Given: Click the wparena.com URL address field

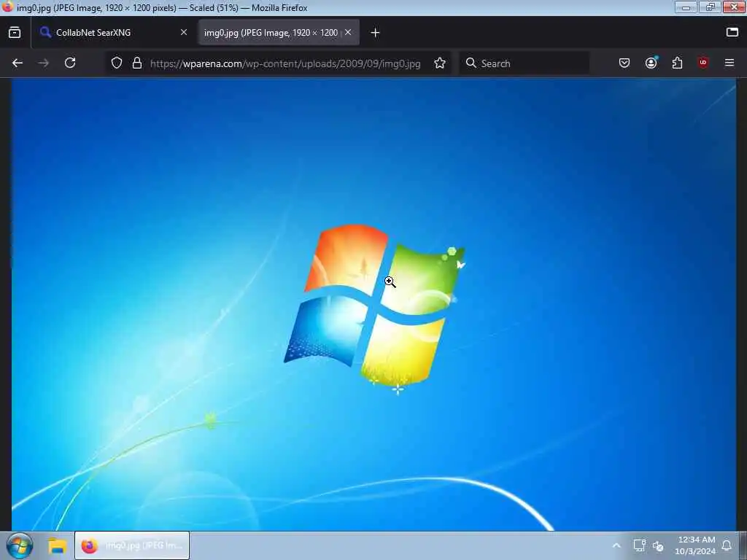Looking at the screenshot, I should click(x=285, y=63).
